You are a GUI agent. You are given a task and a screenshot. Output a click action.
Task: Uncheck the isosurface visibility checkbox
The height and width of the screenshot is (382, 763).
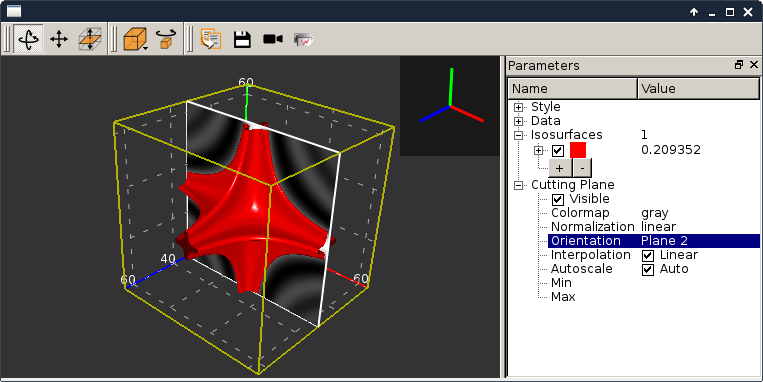[558, 150]
